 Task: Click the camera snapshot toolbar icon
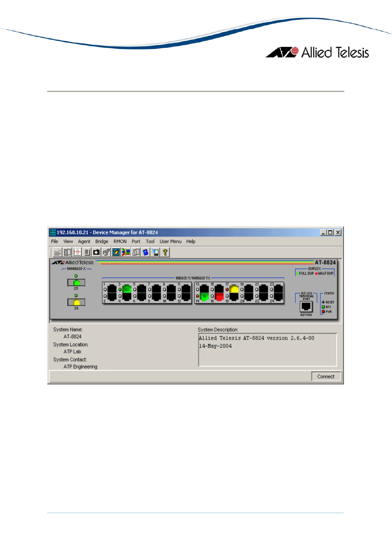tap(97, 252)
